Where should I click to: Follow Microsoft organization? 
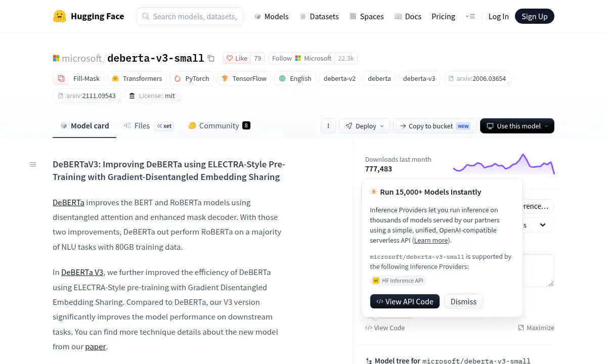[301, 58]
